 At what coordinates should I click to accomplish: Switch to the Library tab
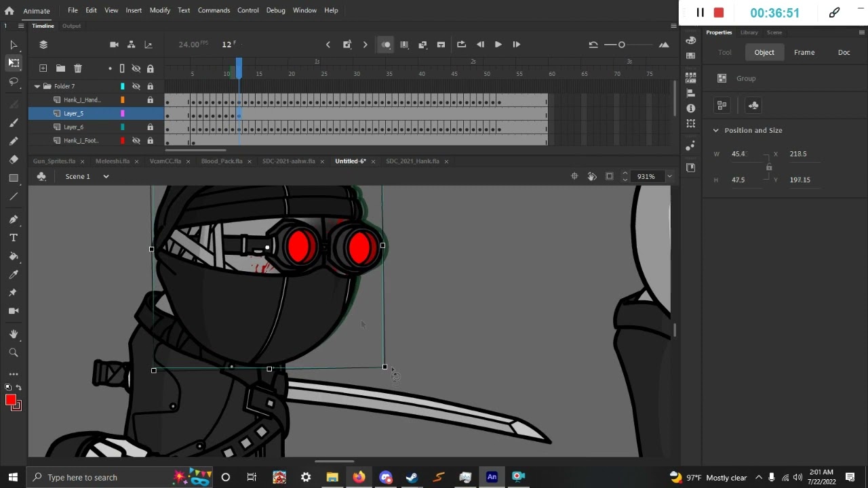point(749,33)
